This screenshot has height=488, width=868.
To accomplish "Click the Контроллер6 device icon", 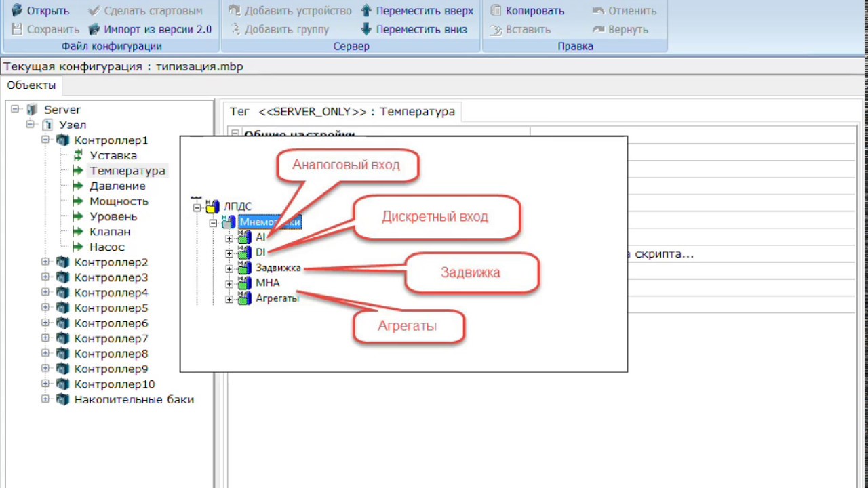I will tap(63, 323).
